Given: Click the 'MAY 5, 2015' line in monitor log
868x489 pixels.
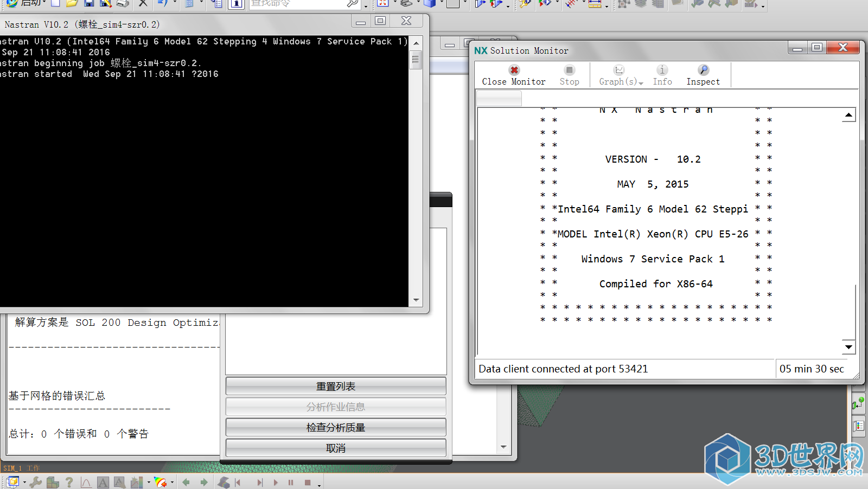Looking at the screenshot, I should pyautogui.click(x=653, y=184).
